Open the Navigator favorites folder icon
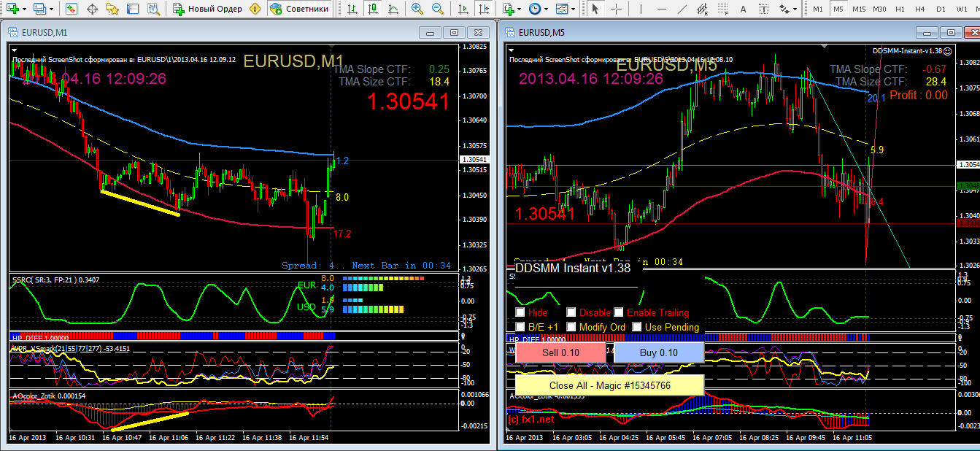This screenshot has height=451, width=980. (x=112, y=9)
